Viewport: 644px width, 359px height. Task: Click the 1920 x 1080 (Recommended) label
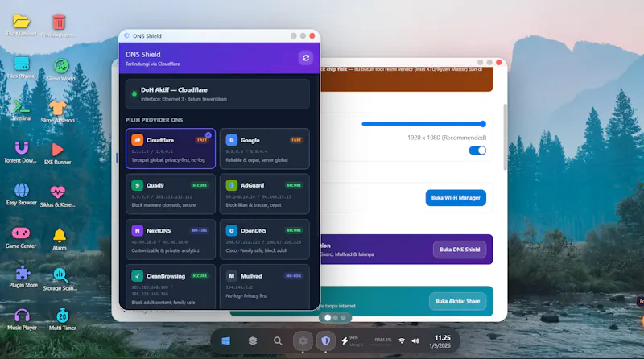click(447, 138)
